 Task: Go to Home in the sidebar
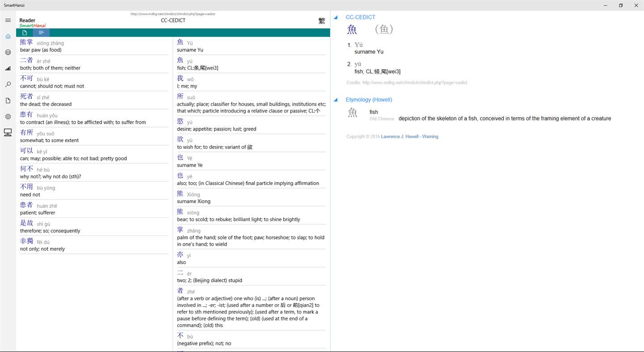pyautogui.click(x=8, y=37)
